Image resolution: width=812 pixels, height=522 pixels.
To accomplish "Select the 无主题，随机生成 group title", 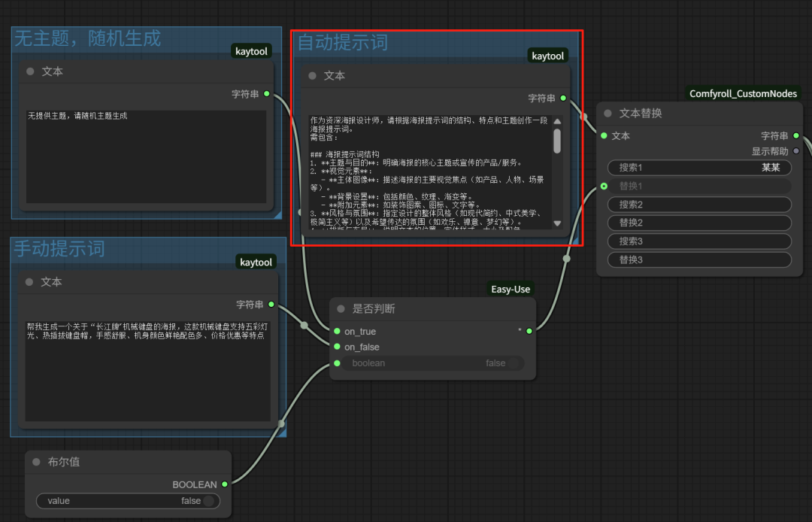I will (87, 38).
